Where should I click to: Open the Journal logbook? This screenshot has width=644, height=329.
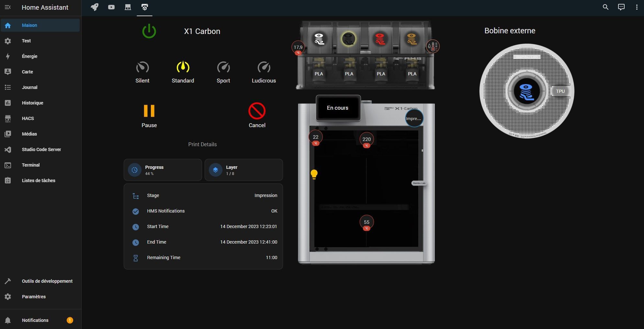click(x=40, y=87)
